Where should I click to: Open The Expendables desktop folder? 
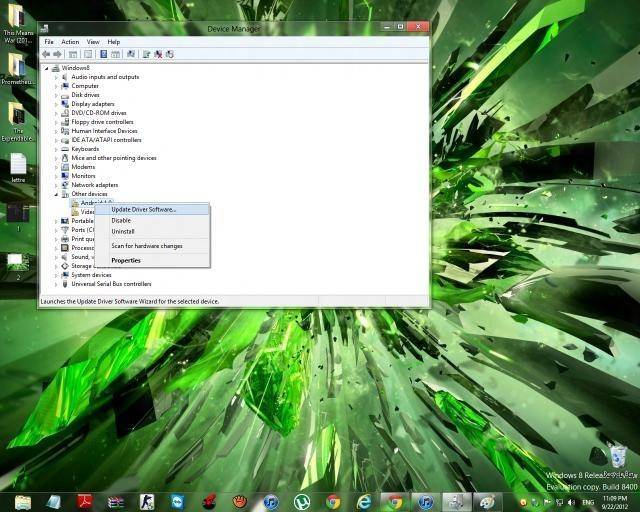coord(17,122)
